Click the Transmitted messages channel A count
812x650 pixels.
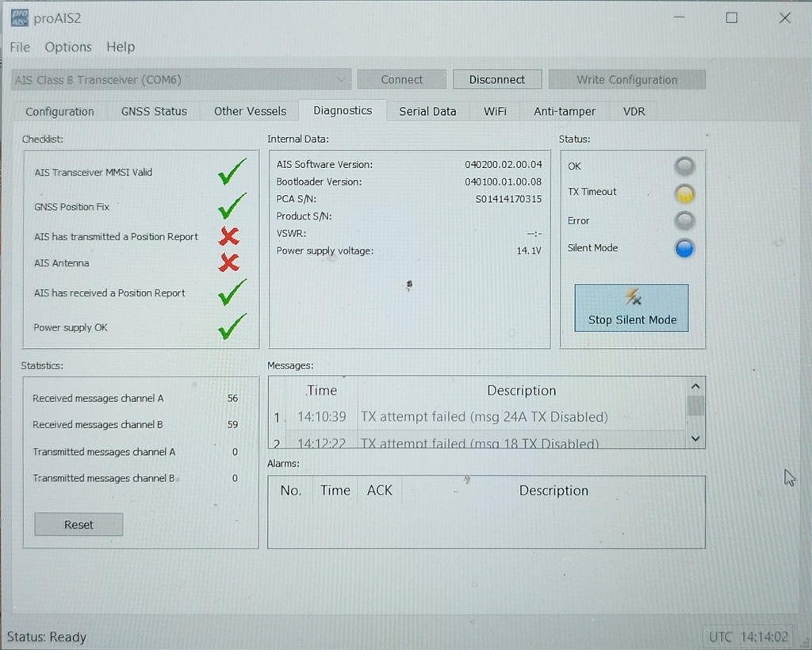235,452
